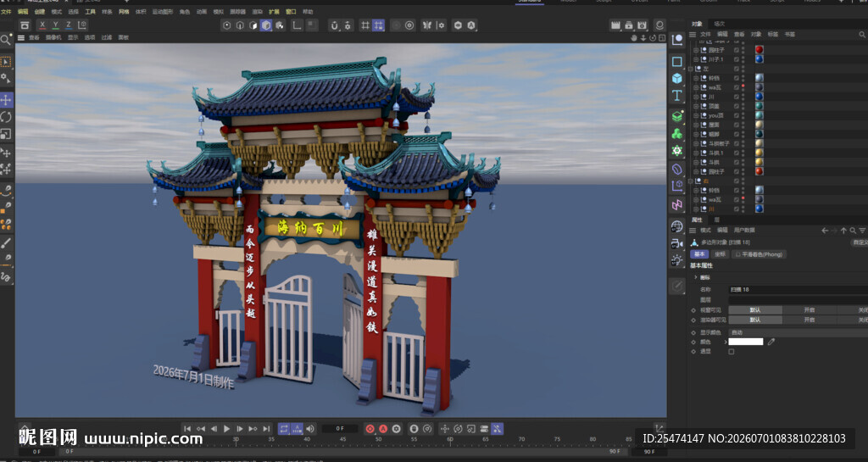This screenshot has height=462, width=868.
Task: Open the 创建 menu in main menu bar
Action: pyautogui.click(x=40, y=12)
